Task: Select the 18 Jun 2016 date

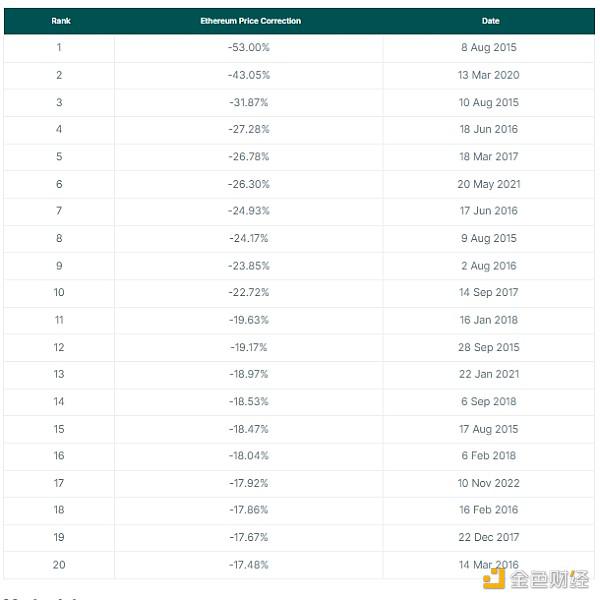Action: tap(489, 129)
